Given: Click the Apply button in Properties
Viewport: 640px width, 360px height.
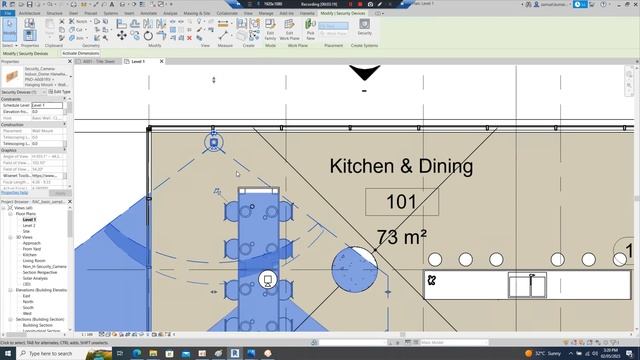Looking at the screenshot, I should [60, 193].
